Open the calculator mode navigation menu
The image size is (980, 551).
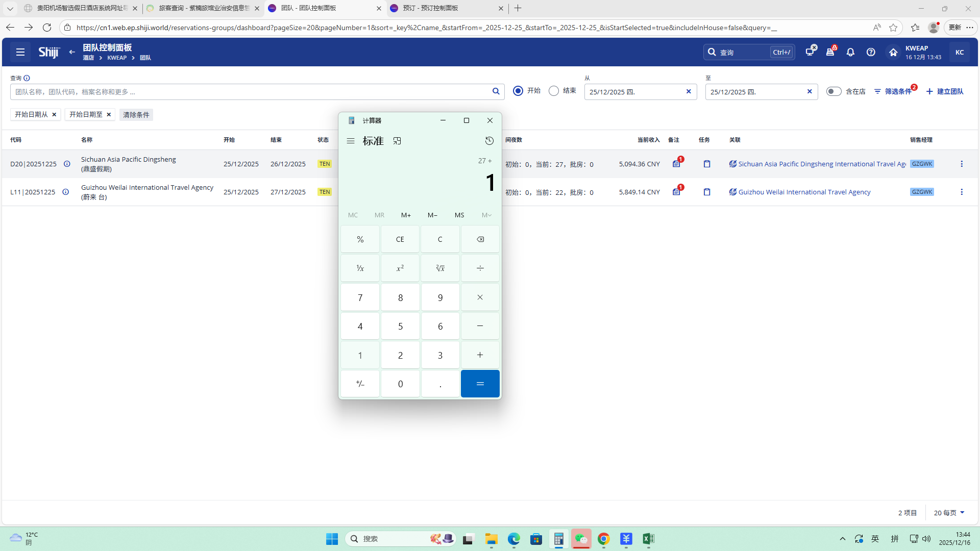pyautogui.click(x=351, y=141)
